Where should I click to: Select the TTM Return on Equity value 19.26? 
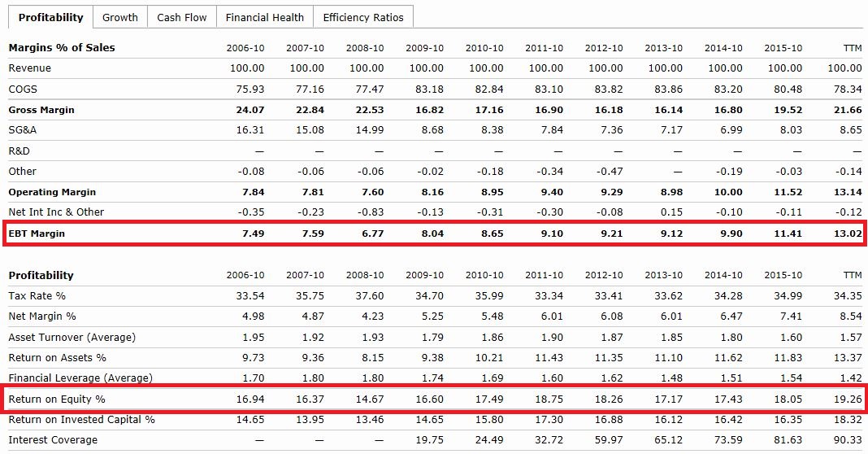(x=847, y=399)
